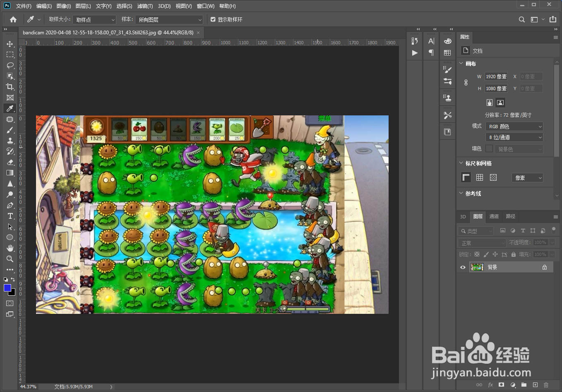
Task: Reset default foreground and background colors
Action: tap(6, 280)
